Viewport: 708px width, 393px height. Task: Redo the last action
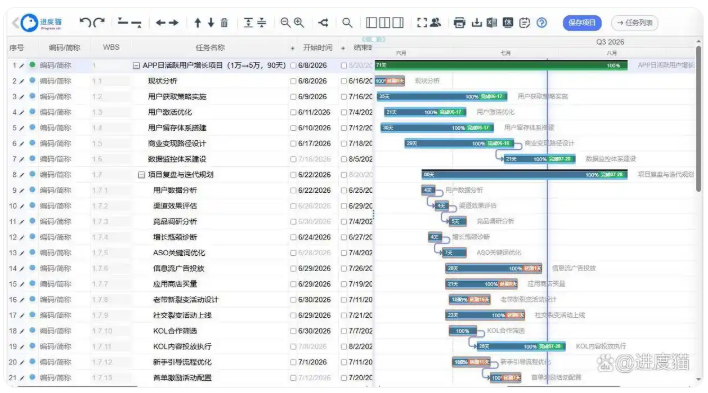(99, 22)
